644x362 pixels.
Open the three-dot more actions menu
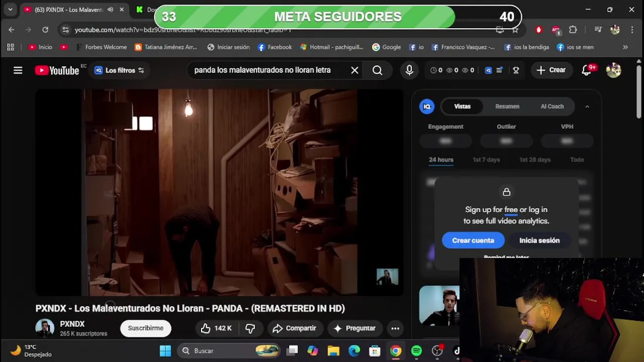tap(395, 328)
